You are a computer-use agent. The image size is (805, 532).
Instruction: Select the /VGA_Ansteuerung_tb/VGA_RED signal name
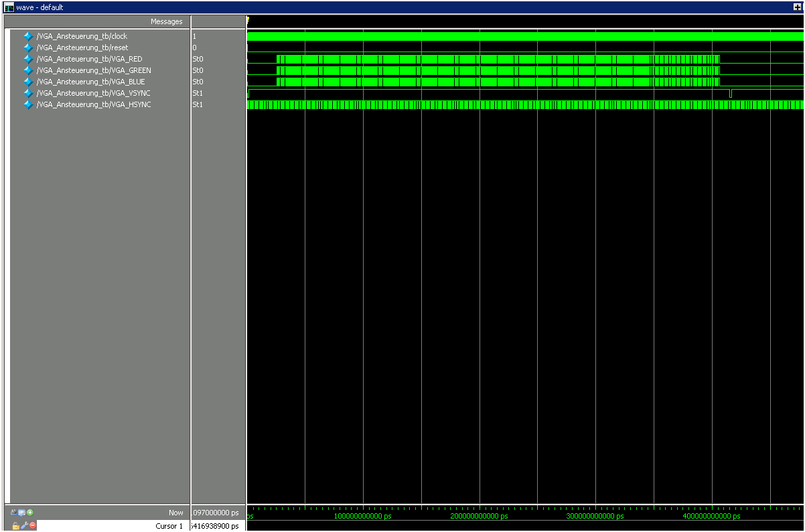tap(89, 59)
